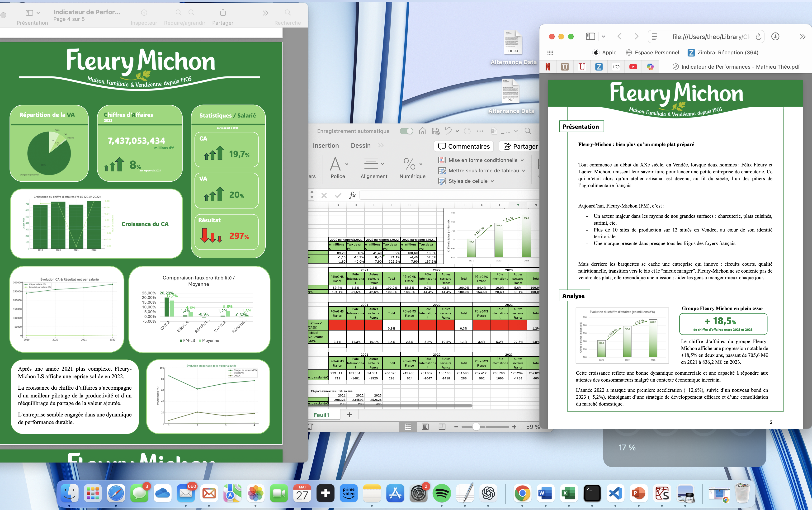Open the Espace Personnel bookmark link
The width and height of the screenshot is (812, 510).
(x=652, y=53)
